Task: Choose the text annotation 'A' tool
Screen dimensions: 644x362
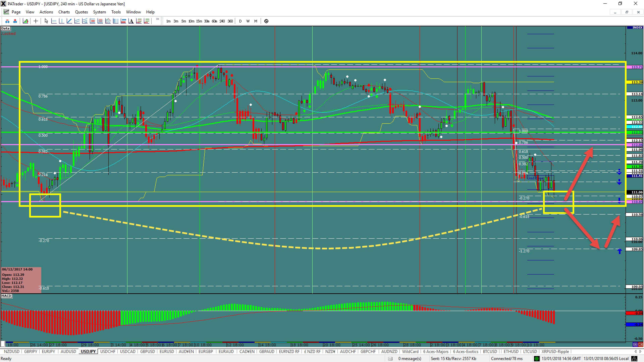Action: (x=131, y=21)
